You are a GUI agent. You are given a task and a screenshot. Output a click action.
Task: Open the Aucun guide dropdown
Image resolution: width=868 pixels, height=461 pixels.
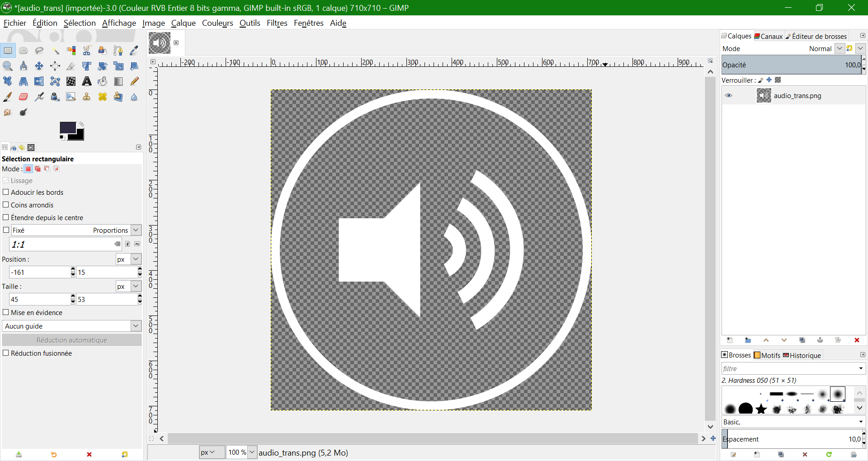tap(72, 326)
